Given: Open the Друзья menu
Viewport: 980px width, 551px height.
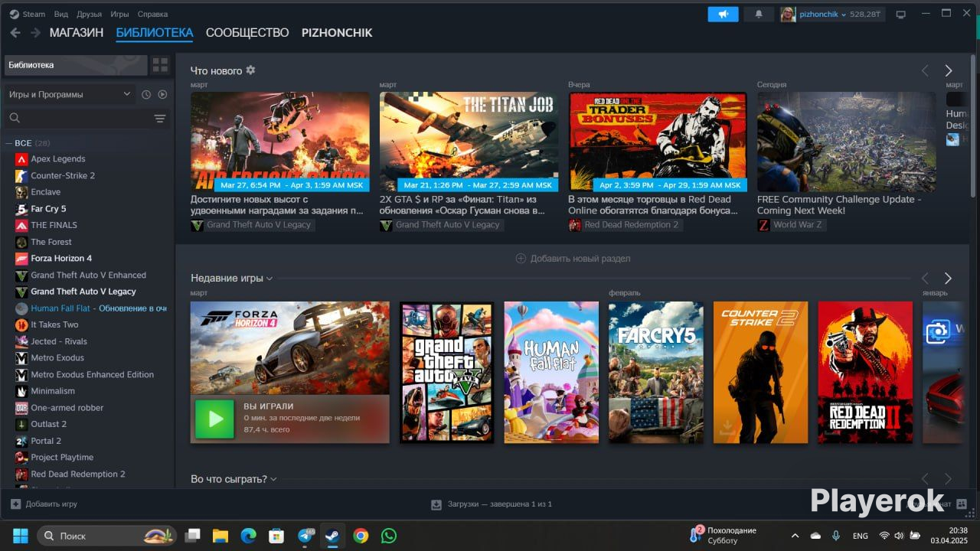Looking at the screenshot, I should 90,14.
